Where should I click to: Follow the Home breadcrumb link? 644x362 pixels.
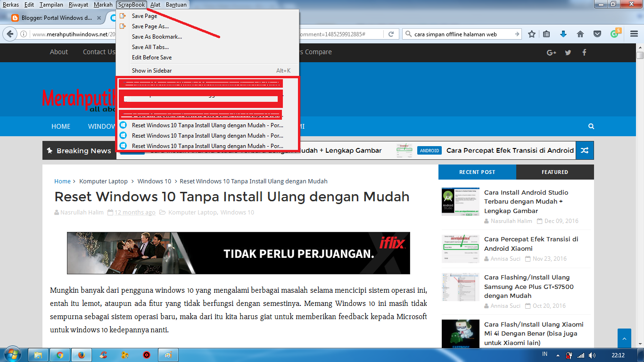[62, 181]
